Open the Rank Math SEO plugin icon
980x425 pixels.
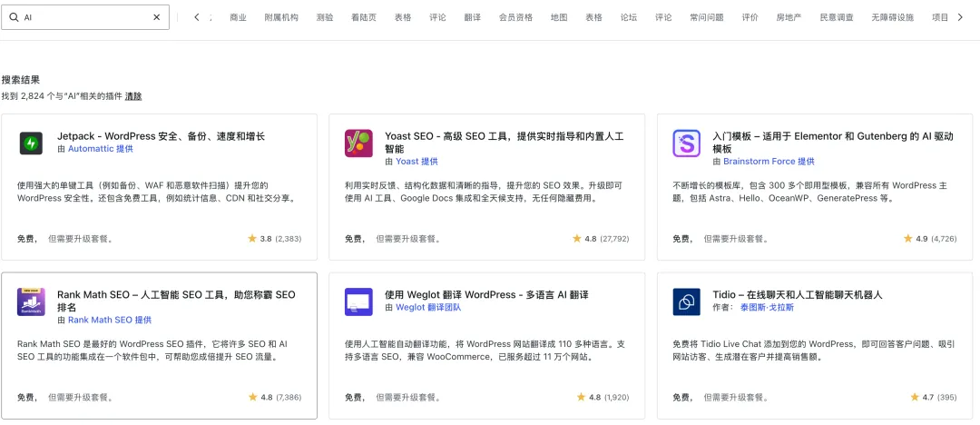click(31, 301)
